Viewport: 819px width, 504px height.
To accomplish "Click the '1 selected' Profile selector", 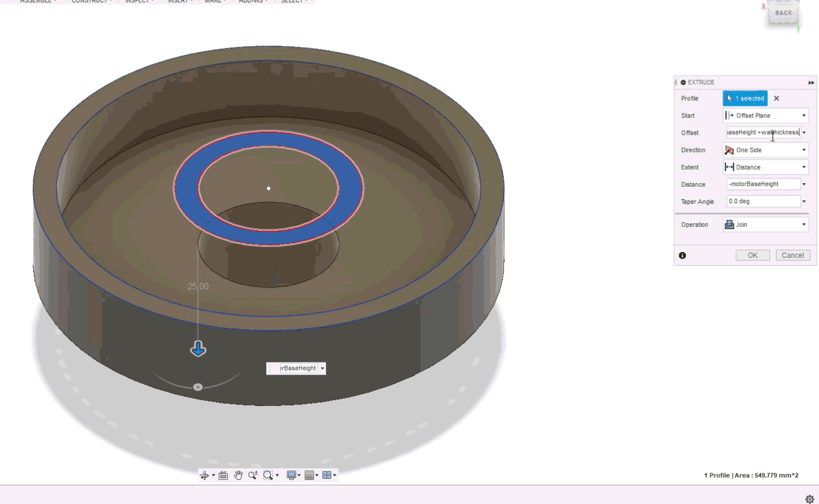I will (745, 99).
